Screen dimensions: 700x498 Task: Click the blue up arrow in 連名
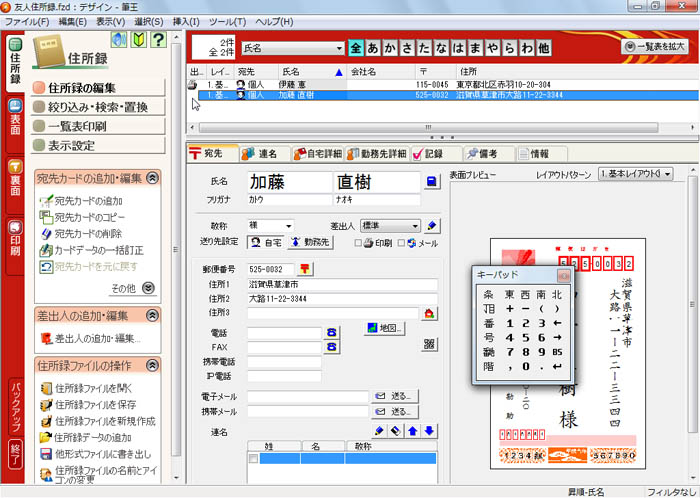[x=412, y=431]
